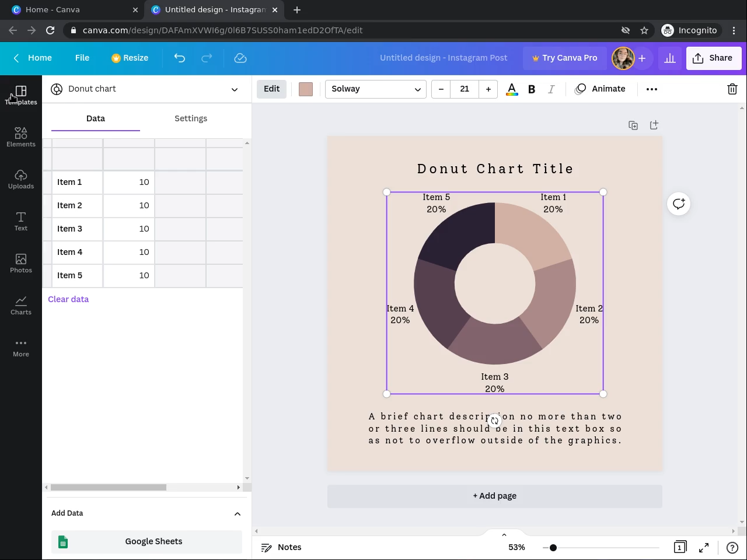The height and width of the screenshot is (560, 747).
Task: Select the Item 3 data cell
Action: [x=78, y=229]
